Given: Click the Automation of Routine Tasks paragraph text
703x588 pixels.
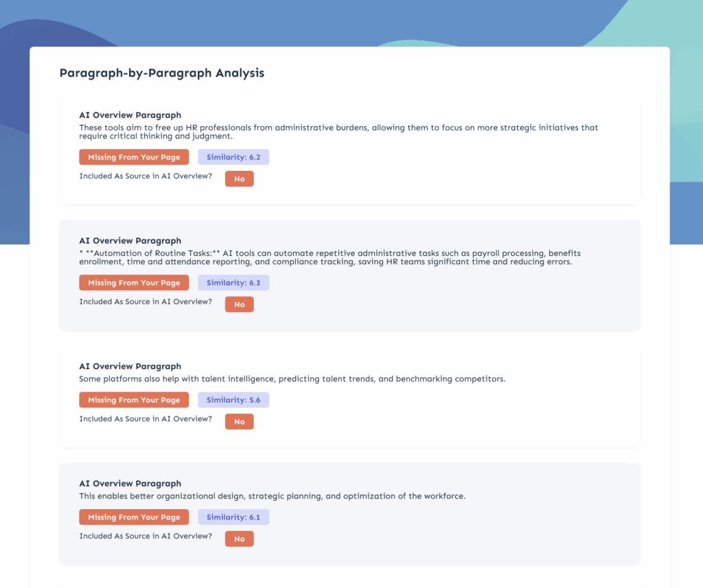Looking at the screenshot, I should [x=330, y=257].
